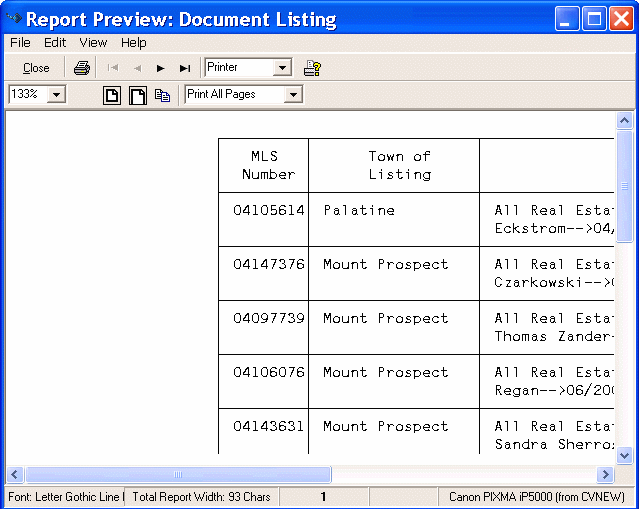Click the printer icon to print report
The width and height of the screenshot is (639, 509).
click(x=82, y=68)
